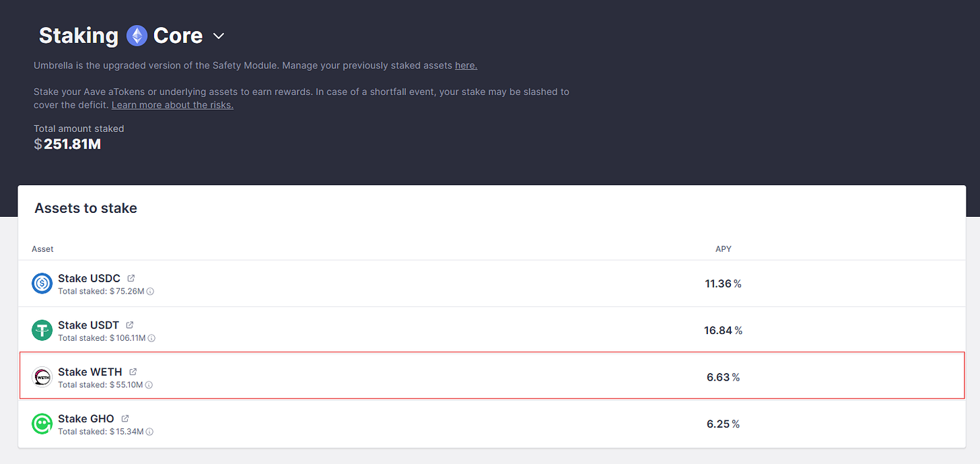Click the APY column header

click(x=723, y=248)
